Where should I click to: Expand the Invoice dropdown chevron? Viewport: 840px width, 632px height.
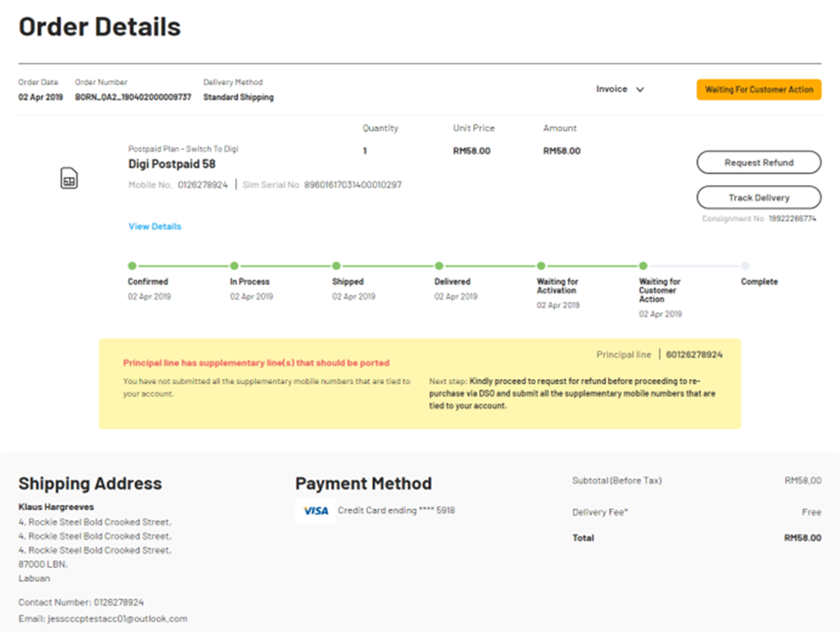[639, 90]
